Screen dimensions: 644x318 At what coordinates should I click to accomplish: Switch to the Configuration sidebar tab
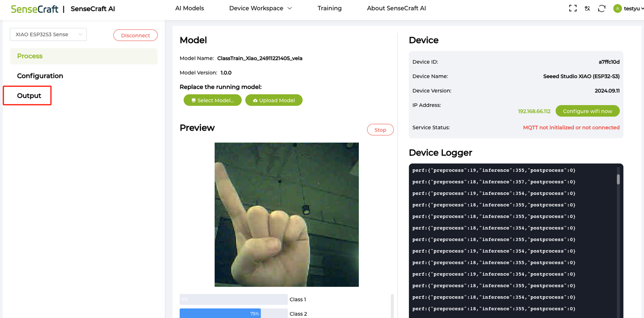tap(40, 76)
